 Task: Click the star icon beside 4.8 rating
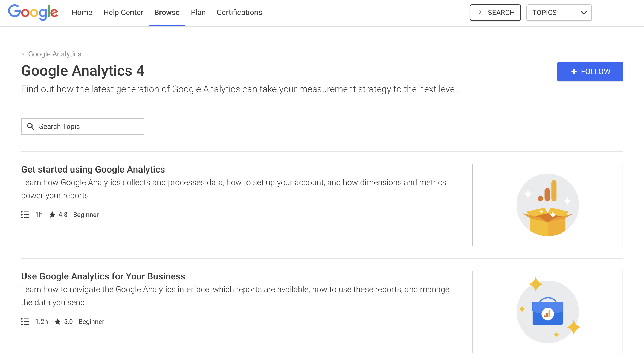[x=52, y=215]
